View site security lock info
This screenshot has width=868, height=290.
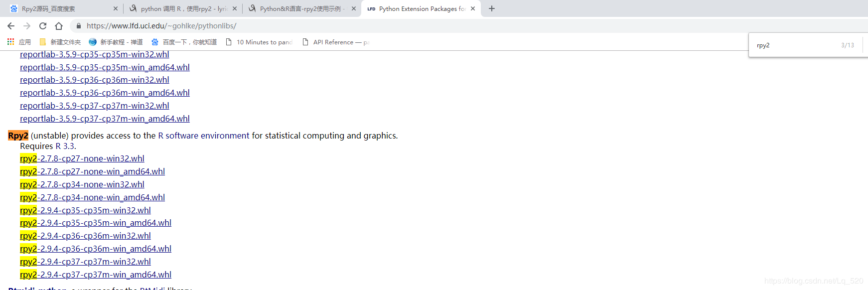coord(78,26)
